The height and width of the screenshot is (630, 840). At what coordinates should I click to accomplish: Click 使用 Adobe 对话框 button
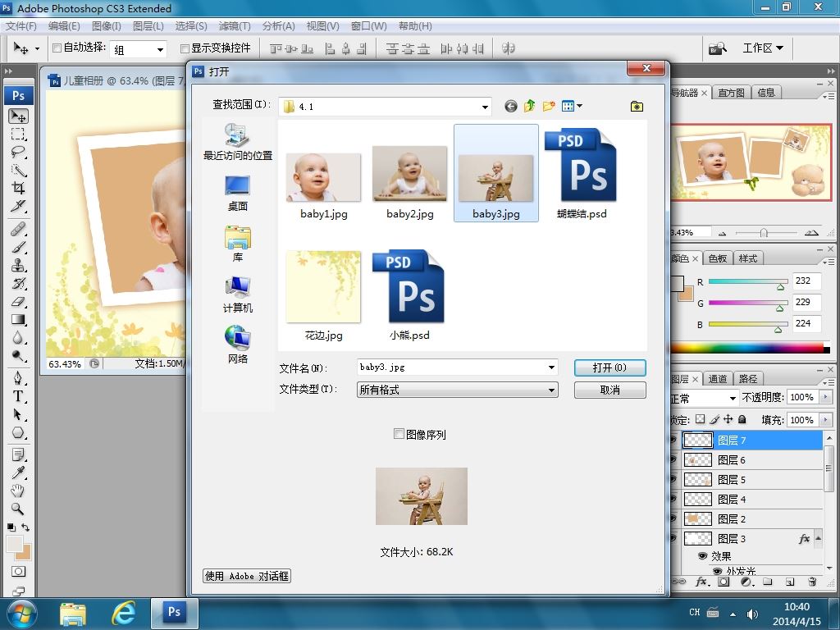247,576
